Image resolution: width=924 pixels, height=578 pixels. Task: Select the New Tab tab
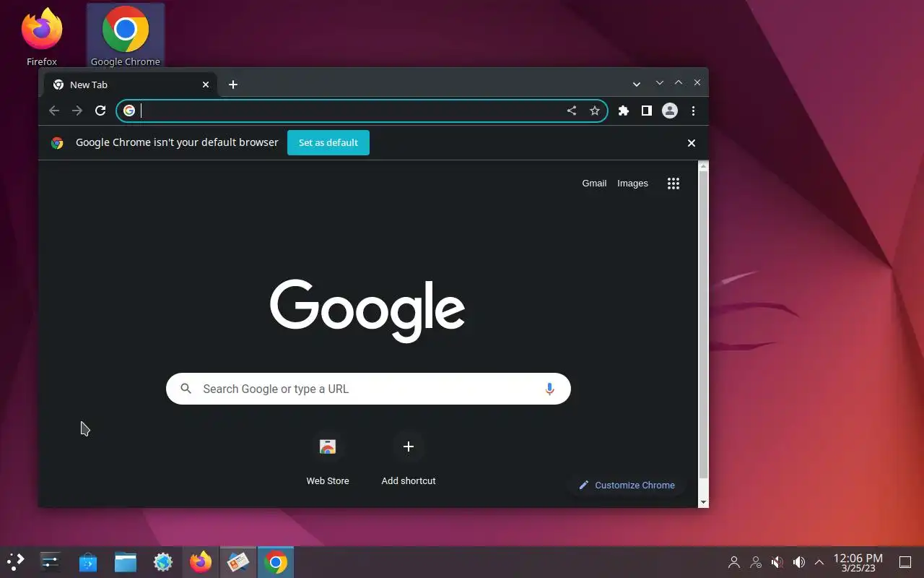click(x=130, y=85)
